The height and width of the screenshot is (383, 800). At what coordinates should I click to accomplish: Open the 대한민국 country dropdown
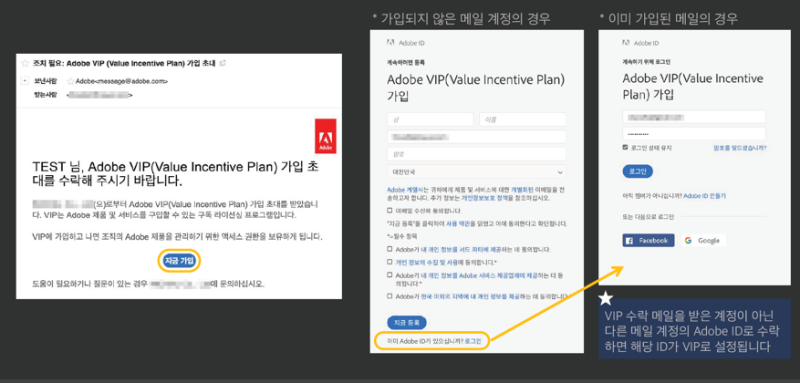[x=477, y=172]
